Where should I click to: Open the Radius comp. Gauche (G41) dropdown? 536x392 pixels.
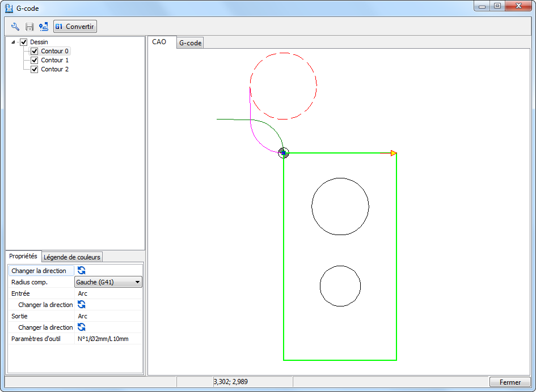(108, 282)
